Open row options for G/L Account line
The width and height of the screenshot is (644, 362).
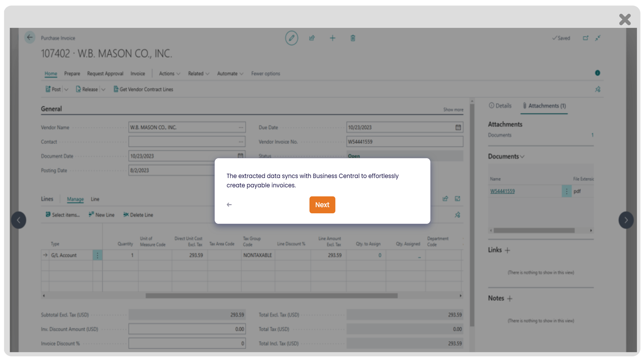pyautogui.click(x=98, y=255)
